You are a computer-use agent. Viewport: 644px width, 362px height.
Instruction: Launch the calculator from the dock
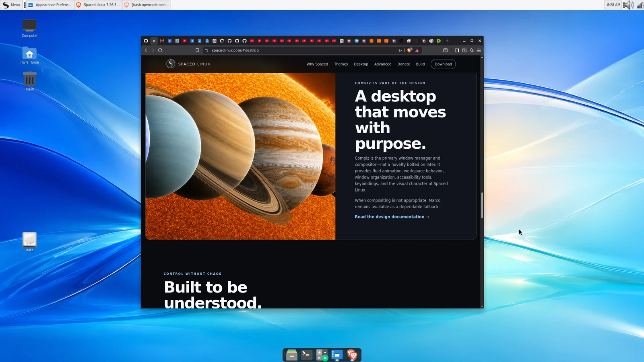pyautogui.click(x=322, y=355)
